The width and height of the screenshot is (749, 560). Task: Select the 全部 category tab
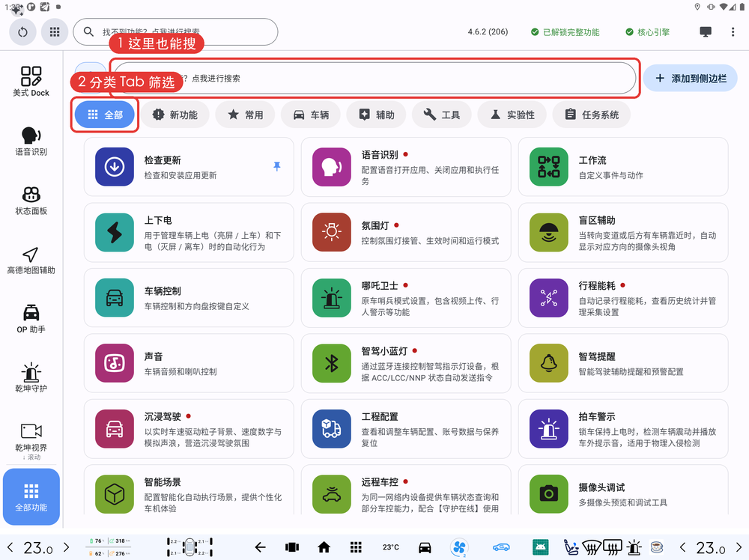pos(105,115)
